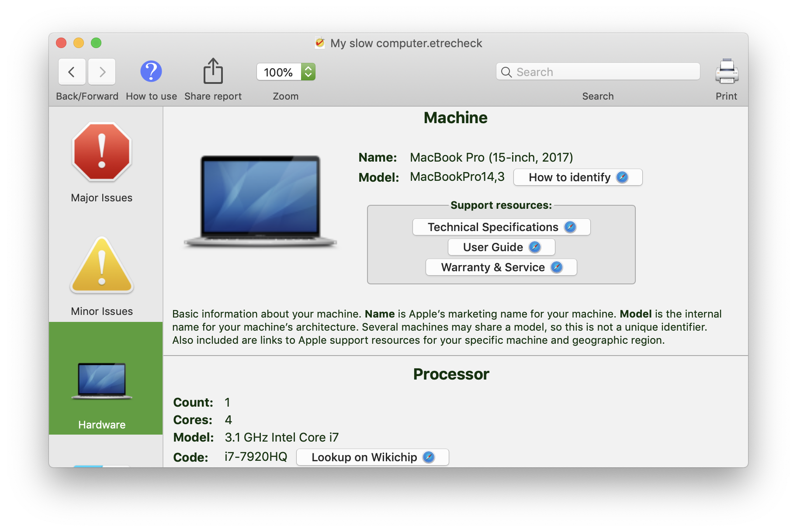Click the document icon in title bar
Image resolution: width=797 pixels, height=532 pixels.
click(x=320, y=43)
